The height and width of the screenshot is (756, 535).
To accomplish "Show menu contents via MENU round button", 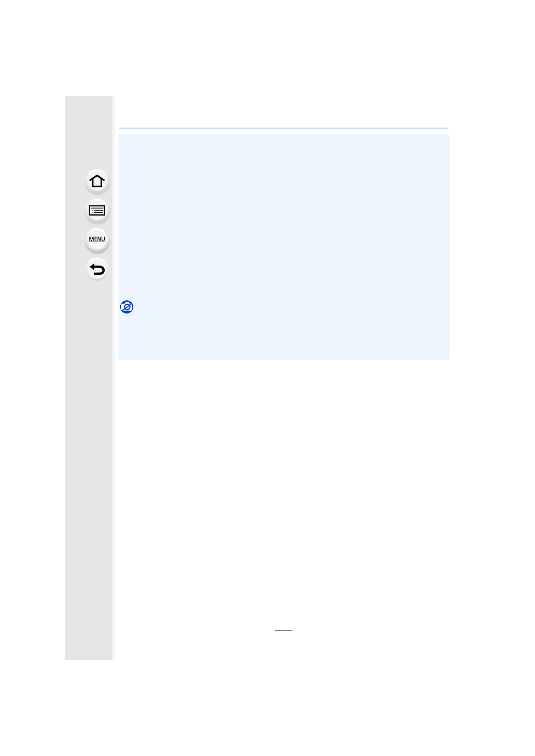I will [x=97, y=240].
